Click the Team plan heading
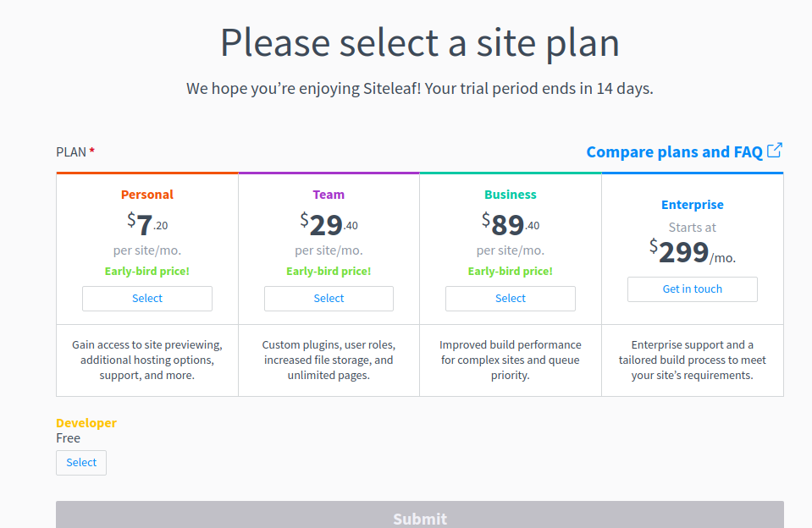Image resolution: width=812 pixels, height=528 pixels. pyautogui.click(x=329, y=195)
